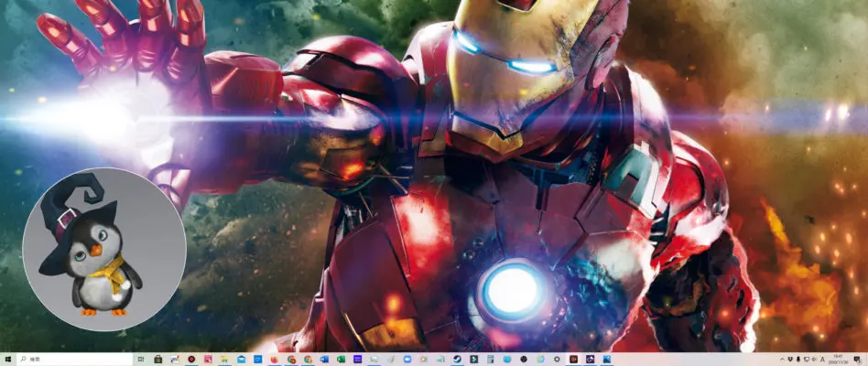This screenshot has width=868, height=366.
Task: Open the plain Chrome icon without badge
Action: click(x=308, y=360)
